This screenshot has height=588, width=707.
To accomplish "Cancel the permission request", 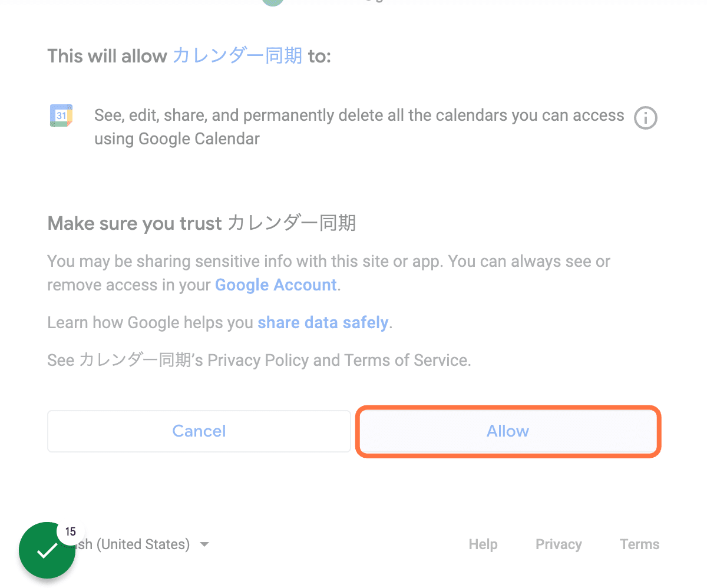I will coord(199,431).
